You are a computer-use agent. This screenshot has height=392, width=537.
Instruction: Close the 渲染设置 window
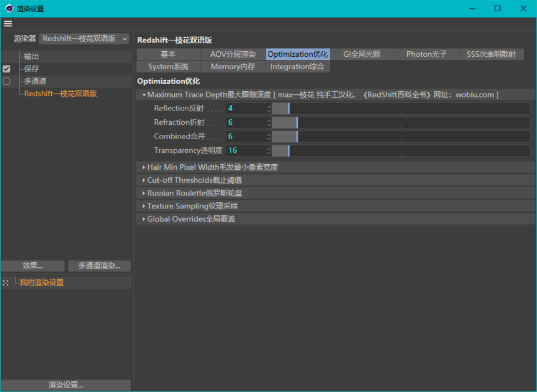523,9
